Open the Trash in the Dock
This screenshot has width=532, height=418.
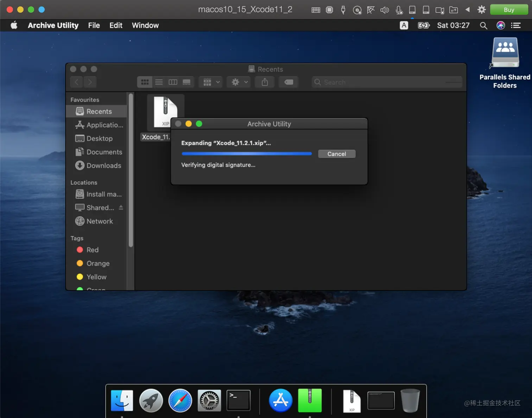[410, 400]
